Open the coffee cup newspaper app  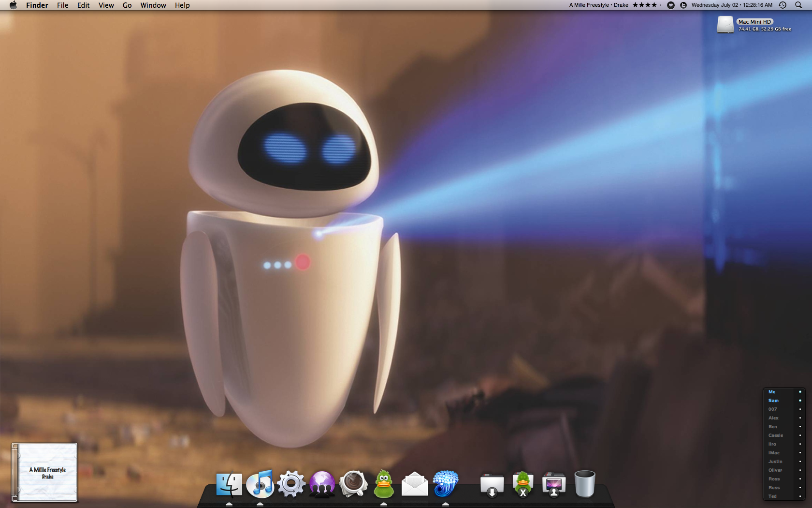click(353, 484)
